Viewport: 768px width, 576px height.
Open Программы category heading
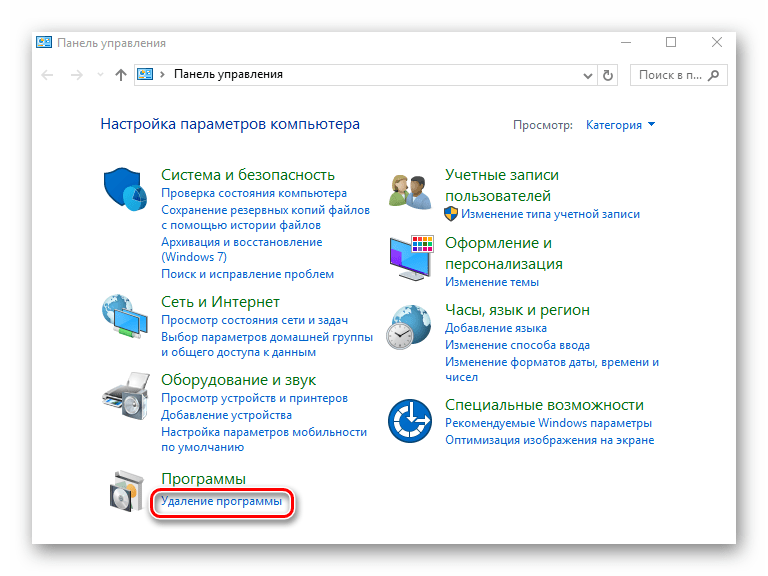coord(203,479)
